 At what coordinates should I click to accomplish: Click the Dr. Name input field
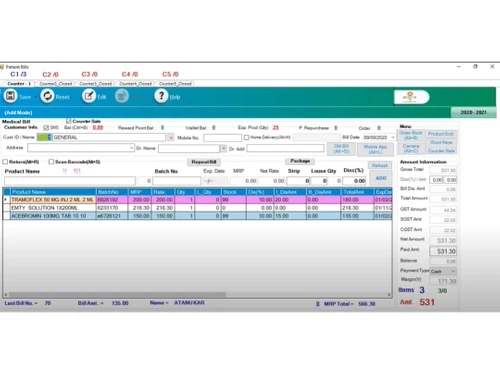tap(189, 148)
